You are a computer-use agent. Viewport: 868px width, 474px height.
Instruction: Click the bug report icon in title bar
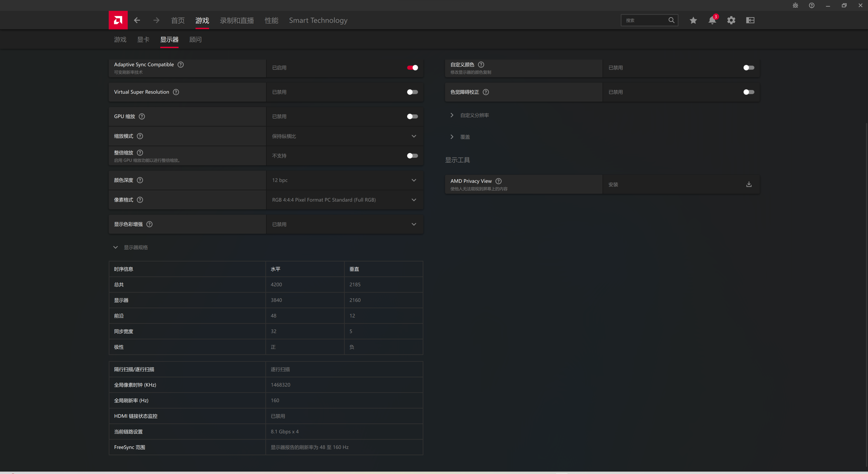(795, 5)
